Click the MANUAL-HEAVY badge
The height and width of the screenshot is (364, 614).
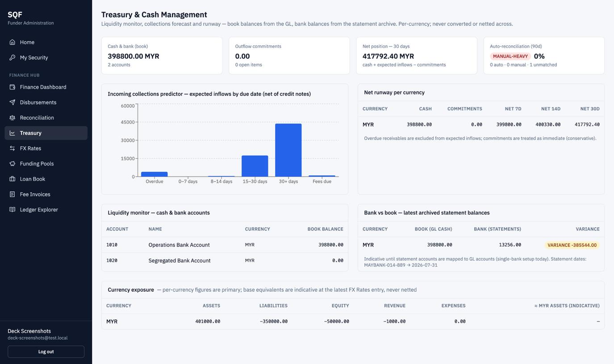click(x=510, y=56)
